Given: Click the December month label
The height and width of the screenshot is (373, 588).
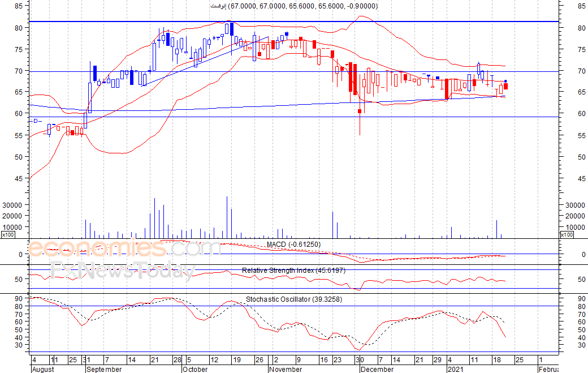Looking at the screenshot, I should (x=377, y=369).
